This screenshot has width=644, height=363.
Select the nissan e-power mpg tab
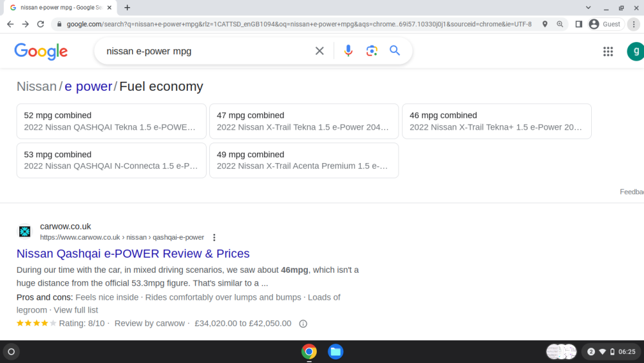coord(61,7)
